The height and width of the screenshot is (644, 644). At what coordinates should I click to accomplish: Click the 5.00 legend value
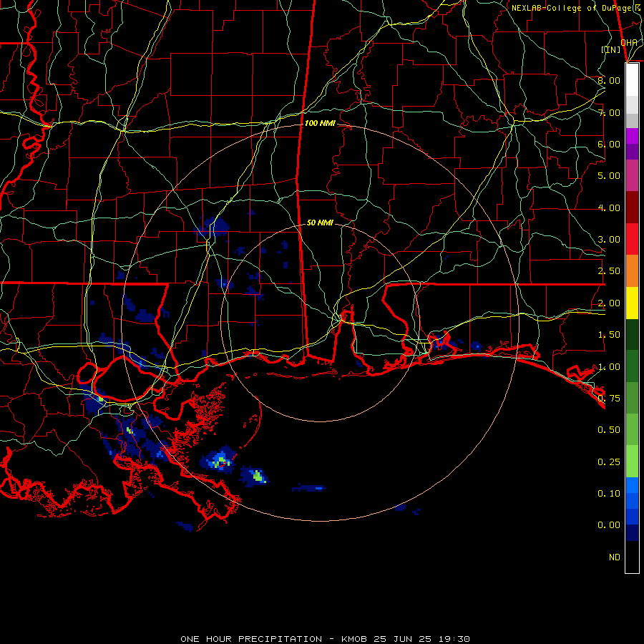[609, 176]
